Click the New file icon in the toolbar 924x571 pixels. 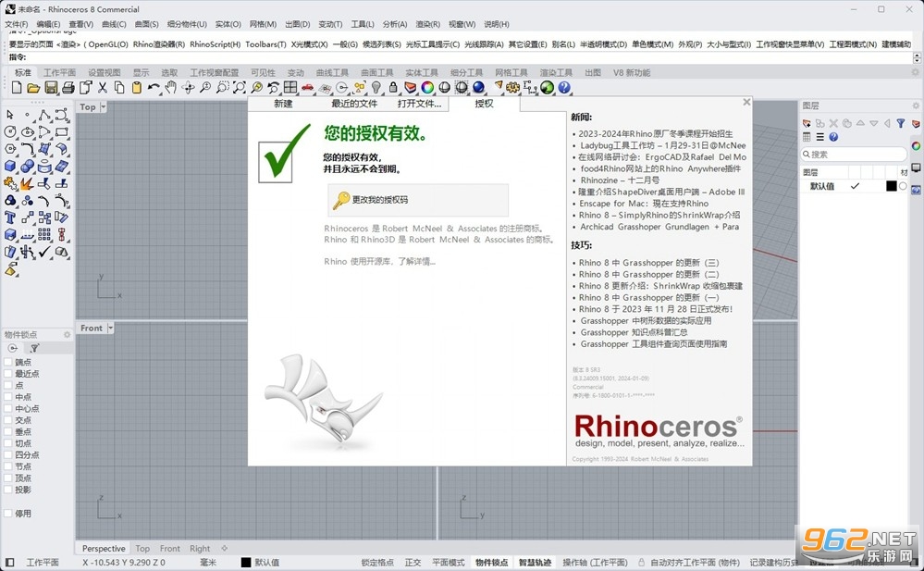[x=17, y=88]
